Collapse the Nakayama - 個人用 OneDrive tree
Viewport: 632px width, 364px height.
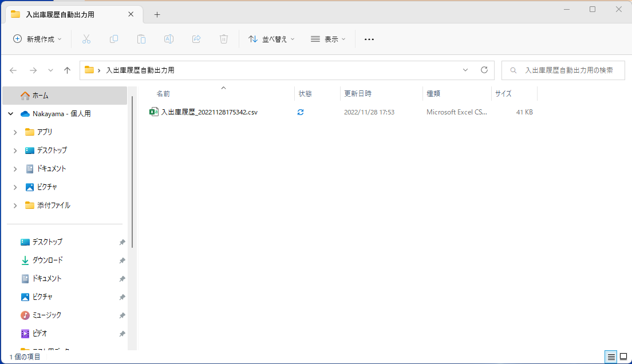pos(11,114)
